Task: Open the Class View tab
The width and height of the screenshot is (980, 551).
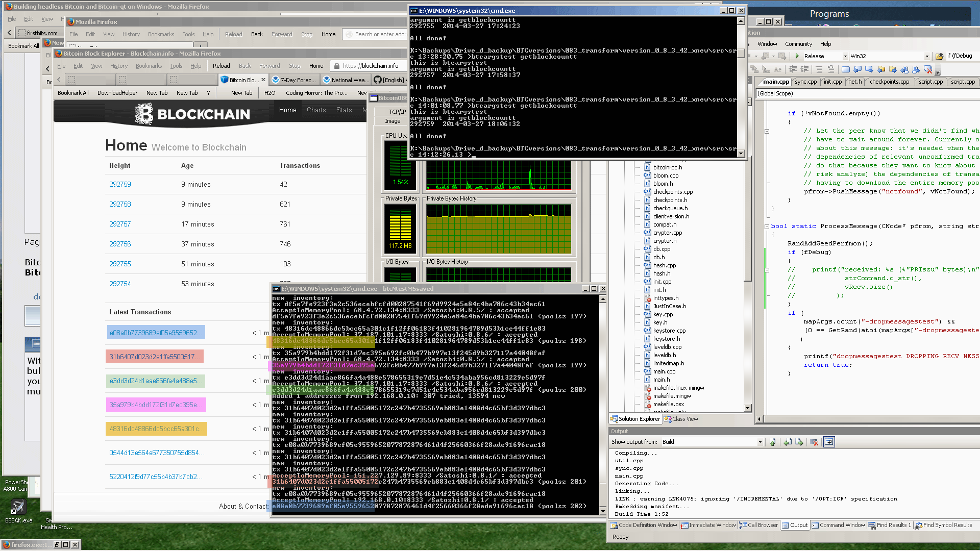Action: coord(681,419)
